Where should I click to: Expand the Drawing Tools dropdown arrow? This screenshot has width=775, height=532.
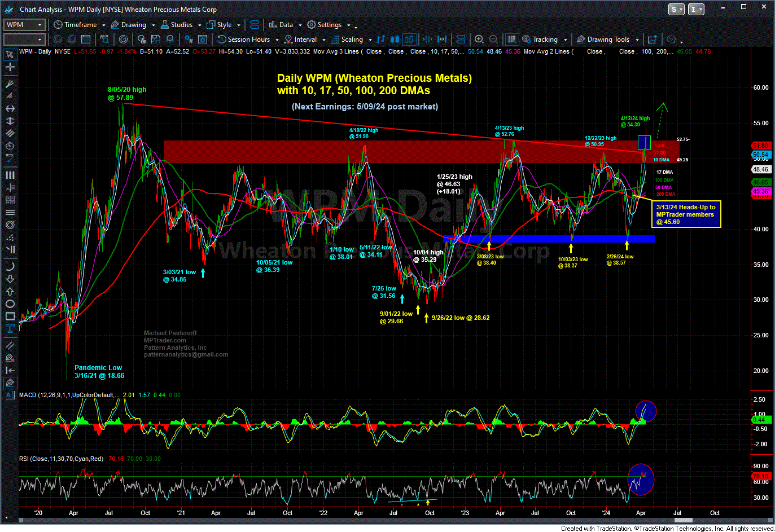[x=637, y=40]
